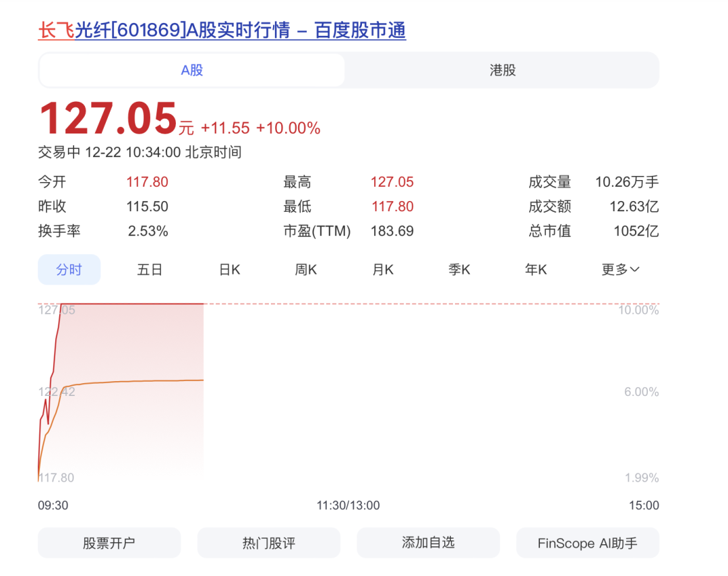Image resolution: width=728 pixels, height=576 pixels.
Task: Click the 市盈(TTM) value 183.69
Action: (392, 231)
